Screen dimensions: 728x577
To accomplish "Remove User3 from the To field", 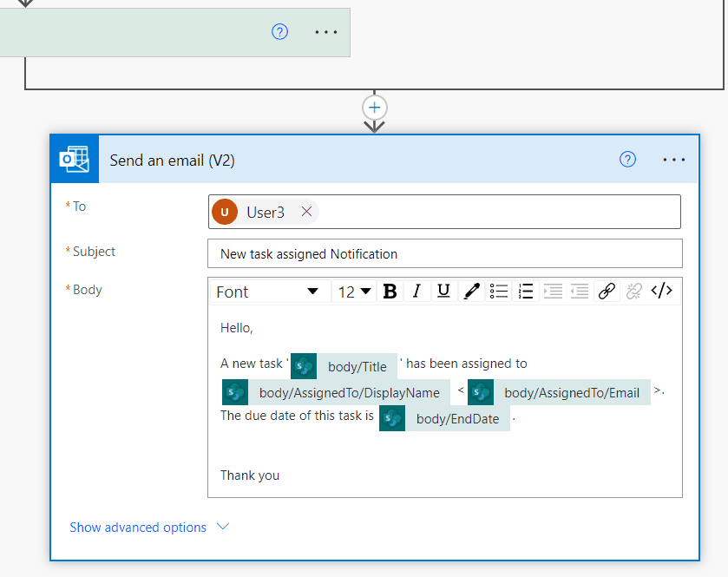I will click(306, 212).
